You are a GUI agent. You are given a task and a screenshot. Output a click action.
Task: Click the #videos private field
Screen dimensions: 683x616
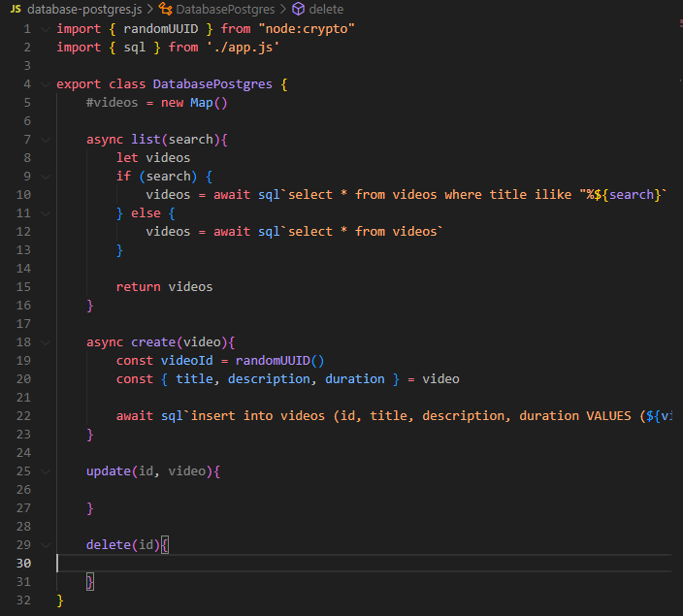[112, 103]
